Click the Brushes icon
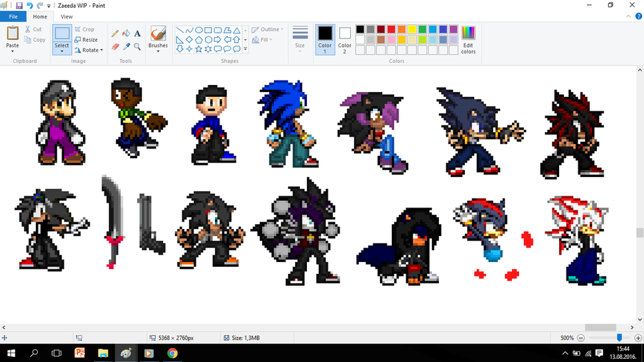The width and height of the screenshot is (644, 362). [158, 33]
